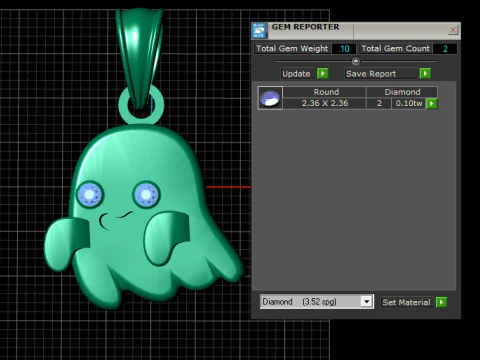Click the green arrow beside Set Material
Screen dimensions: 480x360
coord(441,302)
